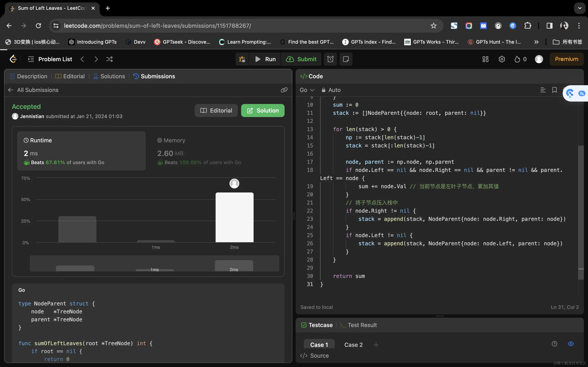588x367 pixels.
Task: Open the Go language dropdown
Action: click(307, 90)
